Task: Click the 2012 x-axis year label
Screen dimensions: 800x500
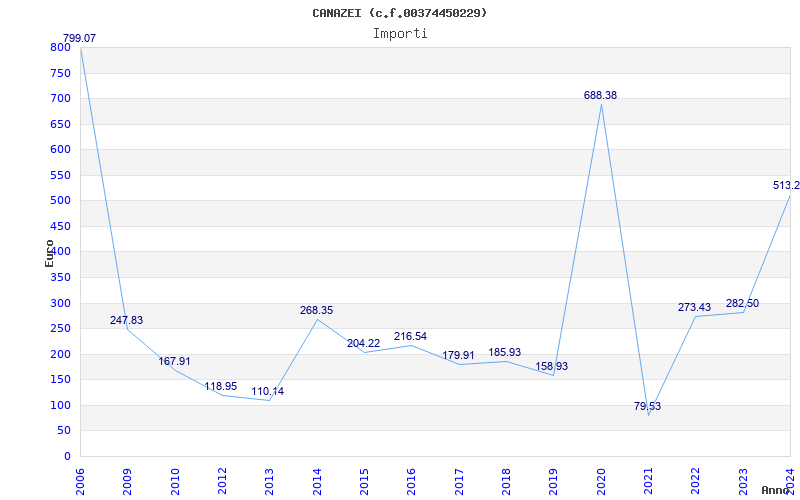Action: tap(222, 481)
